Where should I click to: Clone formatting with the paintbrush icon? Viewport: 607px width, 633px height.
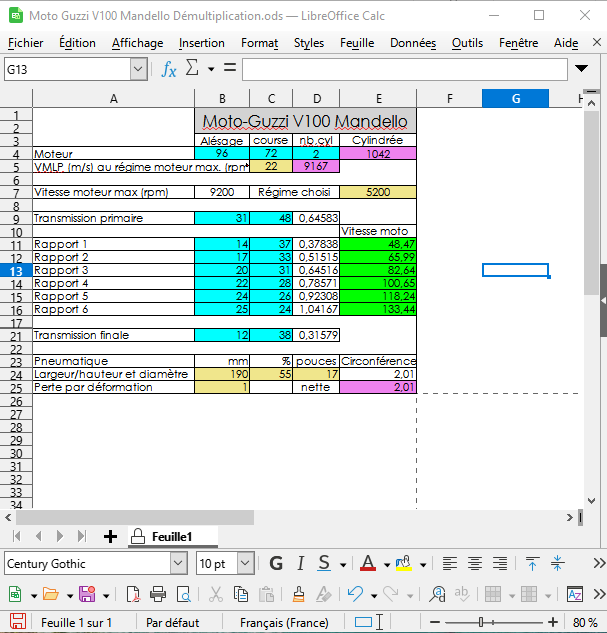[x=298, y=594]
